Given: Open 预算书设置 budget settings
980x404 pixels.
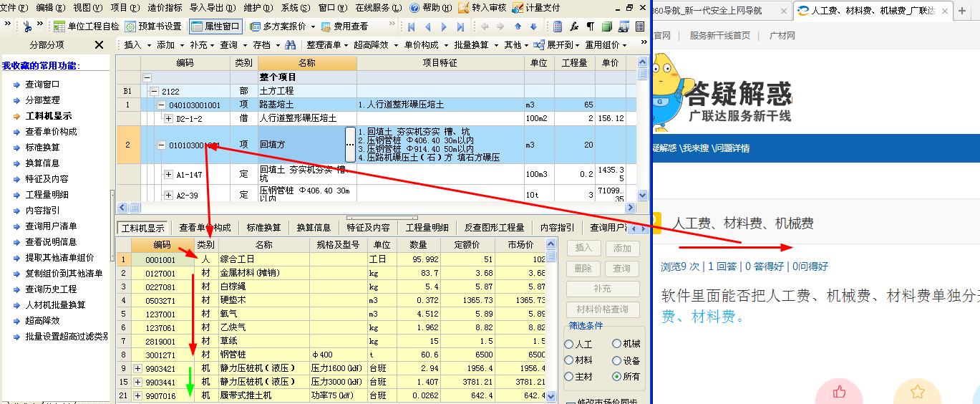Looking at the screenshot, I should (x=153, y=27).
